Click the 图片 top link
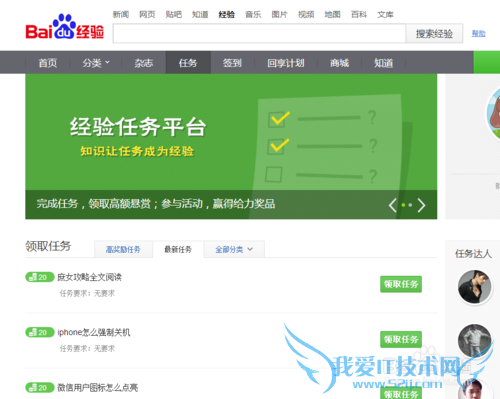 point(279,14)
